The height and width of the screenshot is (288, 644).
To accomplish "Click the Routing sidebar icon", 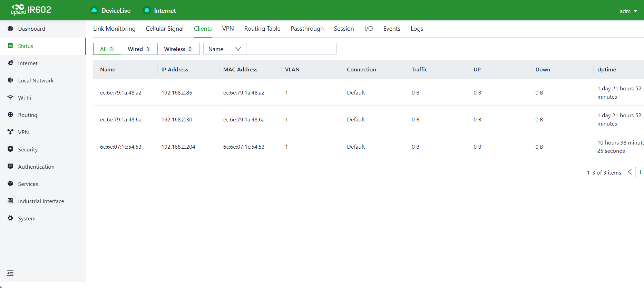I will click(x=10, y=115).
